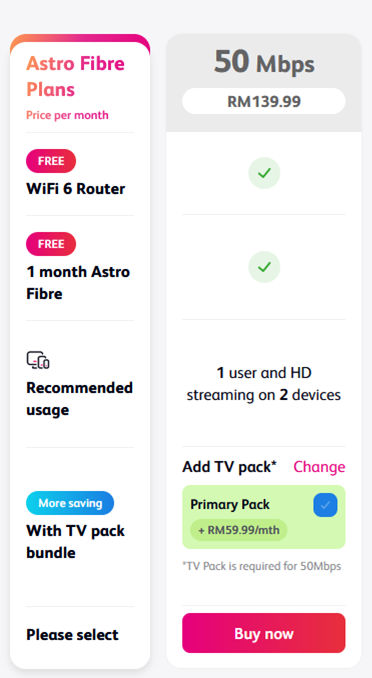Click the WiFi 6 Router green checkmark

pyautogui.click(x=264, y=173)
